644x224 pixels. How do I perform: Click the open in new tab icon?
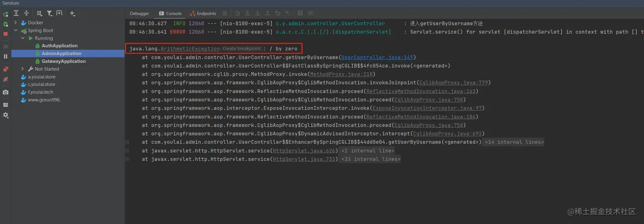(59, 14)
